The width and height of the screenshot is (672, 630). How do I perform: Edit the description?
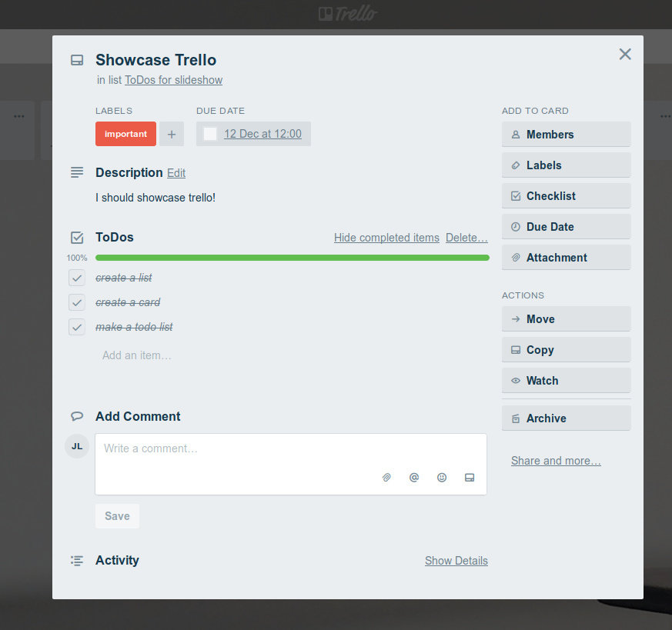coord(176,173)
